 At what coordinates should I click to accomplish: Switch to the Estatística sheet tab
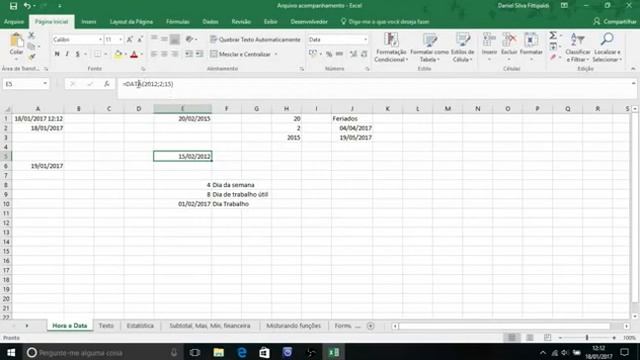click(140, 326)
